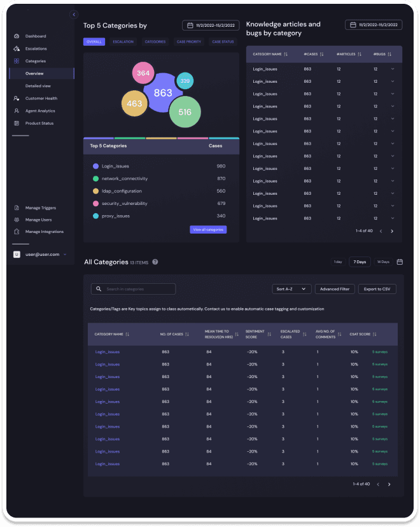Image resolution: width=420 pixels, height=527 pixels.
Task: Click the purple Login_issues legend dot
Action: [x=95, y=166]
